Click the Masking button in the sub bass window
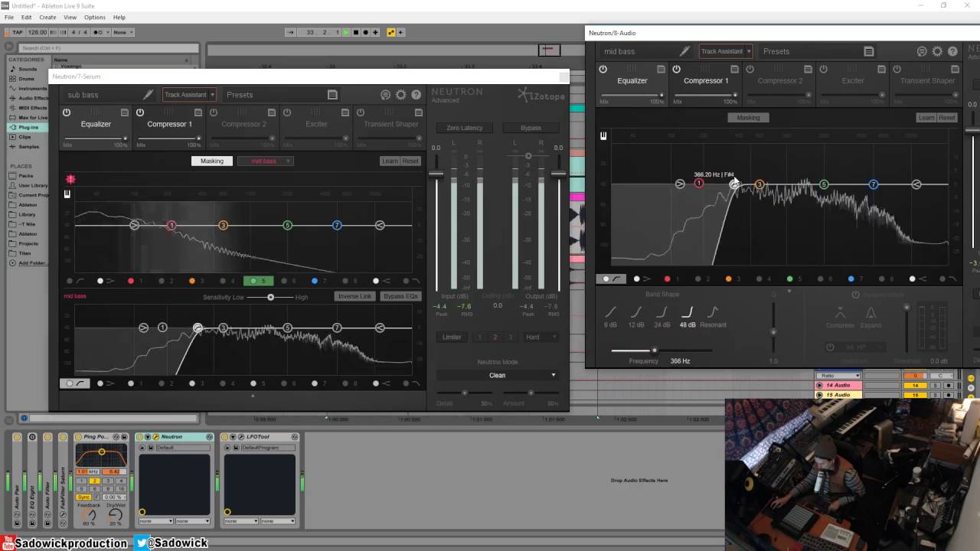This screenshot has width=980, height=551. point(212,161)
